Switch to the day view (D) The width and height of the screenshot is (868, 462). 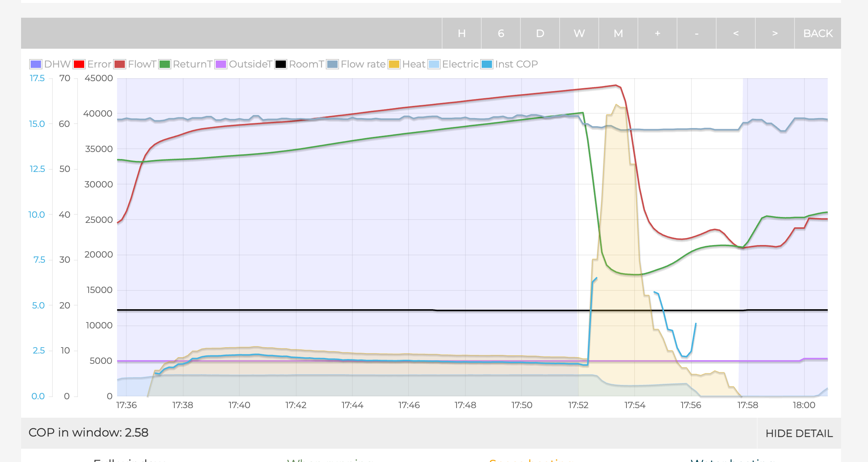[540, 33]
